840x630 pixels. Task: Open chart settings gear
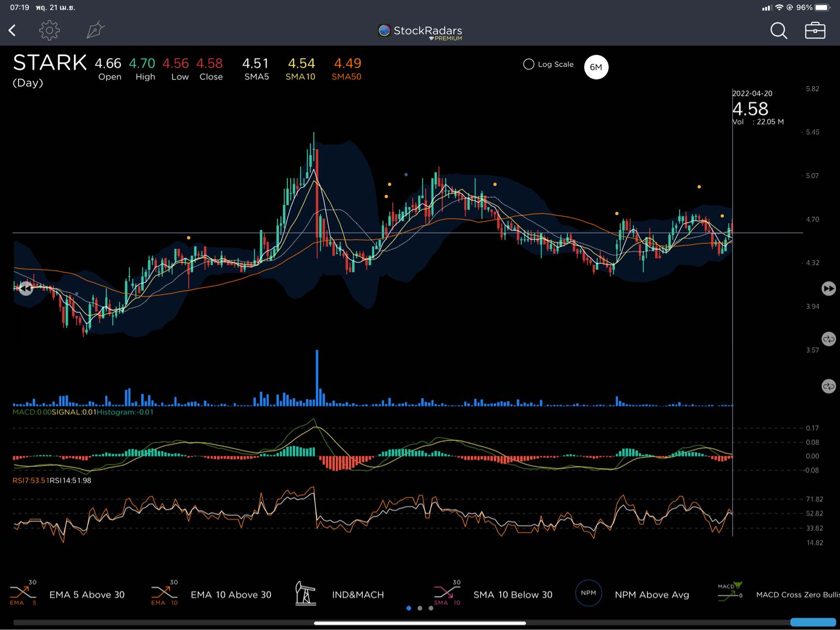pyautogui.click(x=49, y=30)
